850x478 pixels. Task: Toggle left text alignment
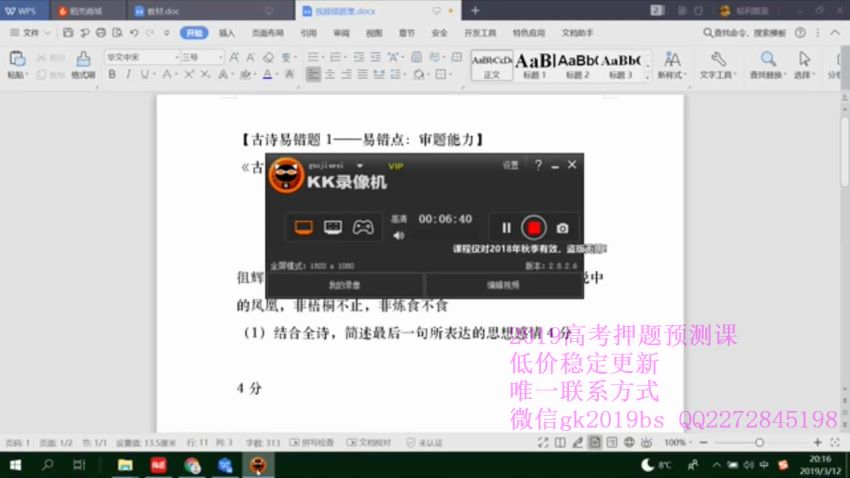point(313,74)
